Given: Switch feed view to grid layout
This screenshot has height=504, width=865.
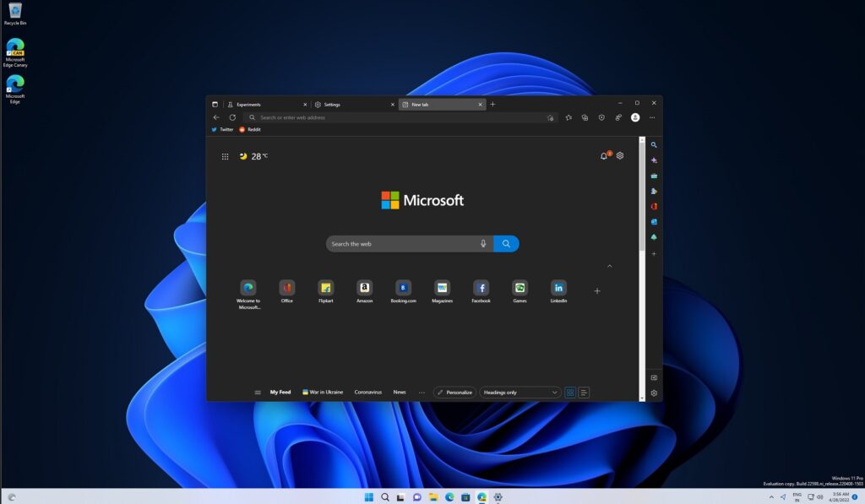Looking at the screenshot, I should click(x=570, y=393).
